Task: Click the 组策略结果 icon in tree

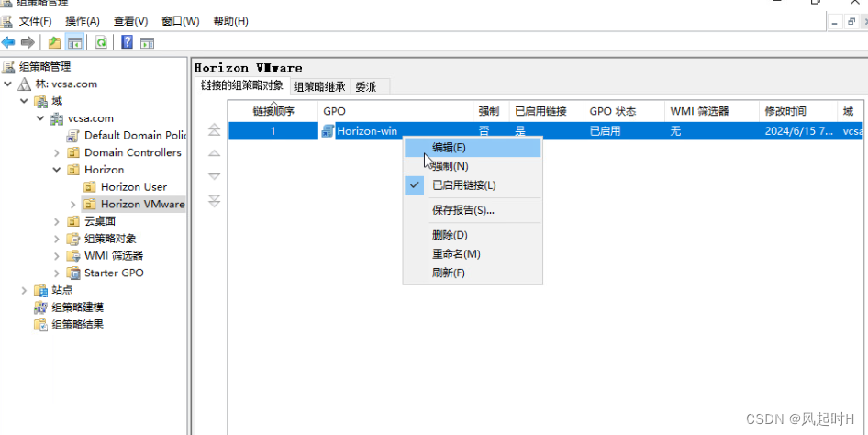Action: pyautogui.click(x=40, y=324)
